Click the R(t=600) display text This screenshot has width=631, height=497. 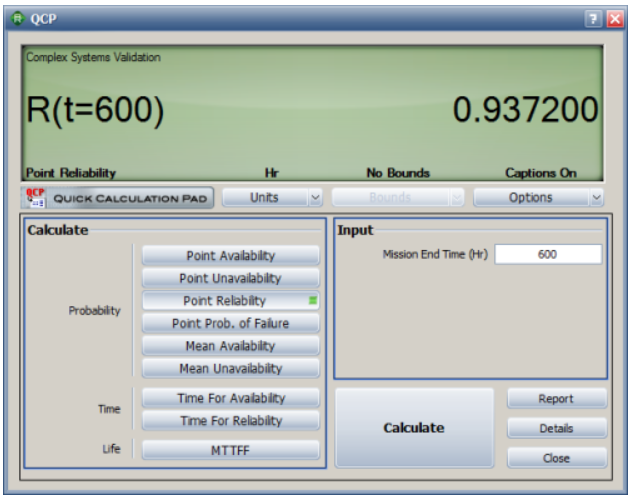tap(95, 110)
